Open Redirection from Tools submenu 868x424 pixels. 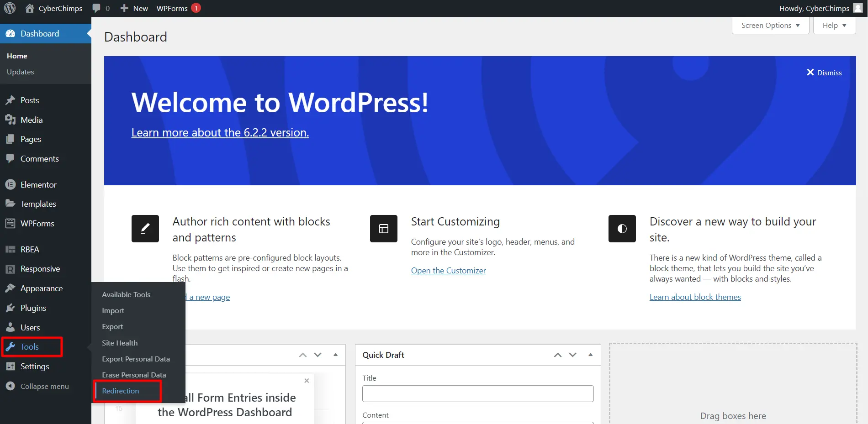[x=121, y=391]
